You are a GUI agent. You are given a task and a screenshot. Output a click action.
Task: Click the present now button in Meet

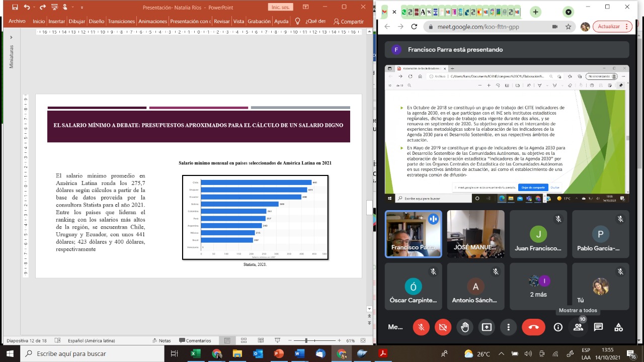(x=487, y=327)
